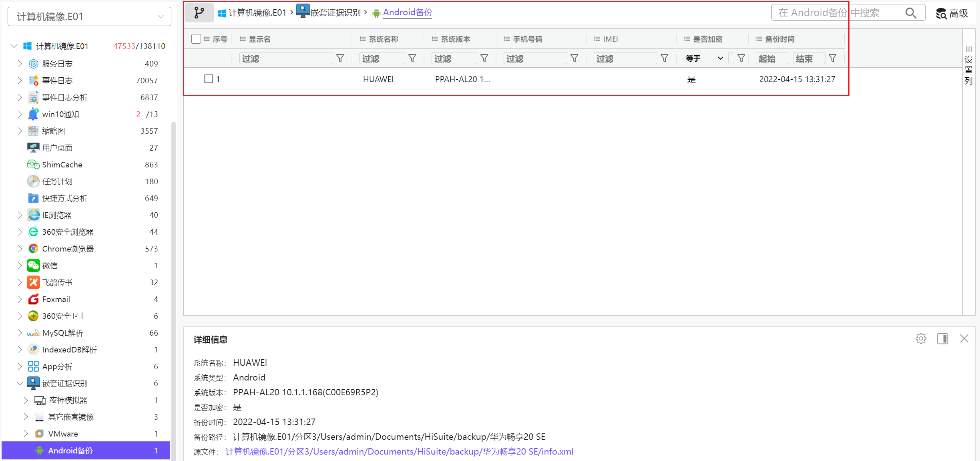Open the 计算机镜像.E01 selector dropdown

click(x=89, y=16)
